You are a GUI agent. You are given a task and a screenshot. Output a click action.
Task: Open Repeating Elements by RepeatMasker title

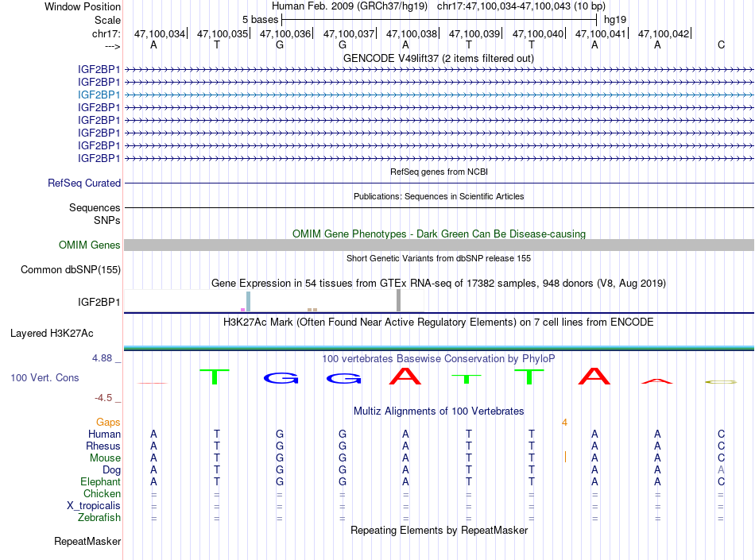pos(439,531)
